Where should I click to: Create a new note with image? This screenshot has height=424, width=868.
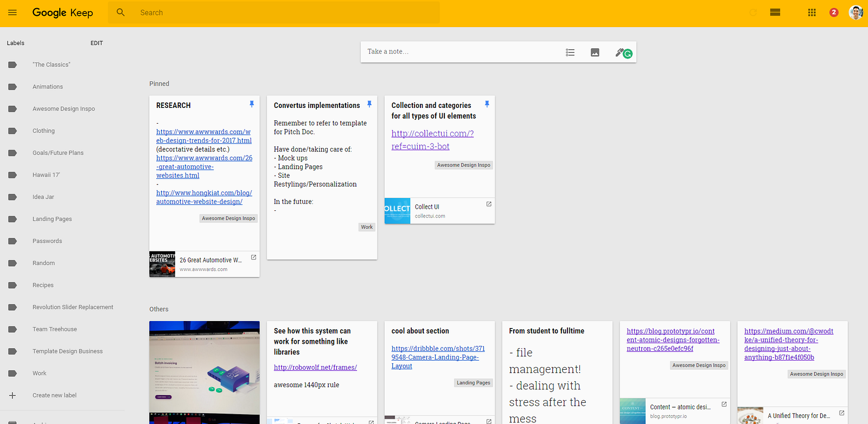point(595,52)
